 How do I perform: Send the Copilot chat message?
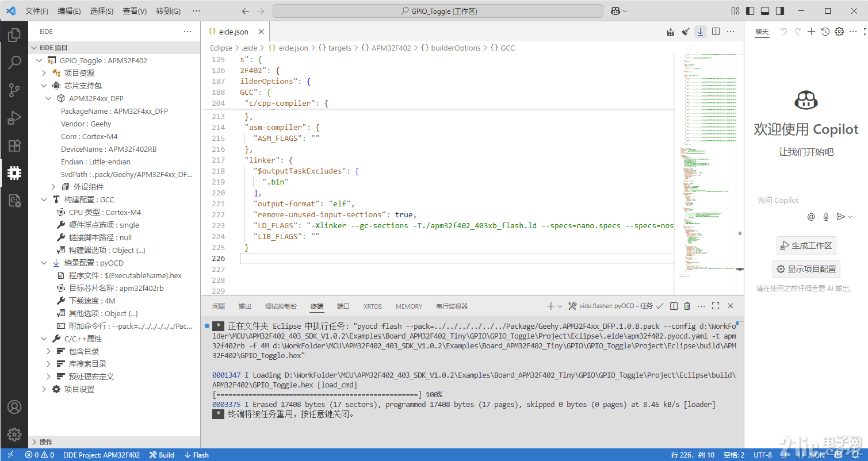tap(840, 217)
